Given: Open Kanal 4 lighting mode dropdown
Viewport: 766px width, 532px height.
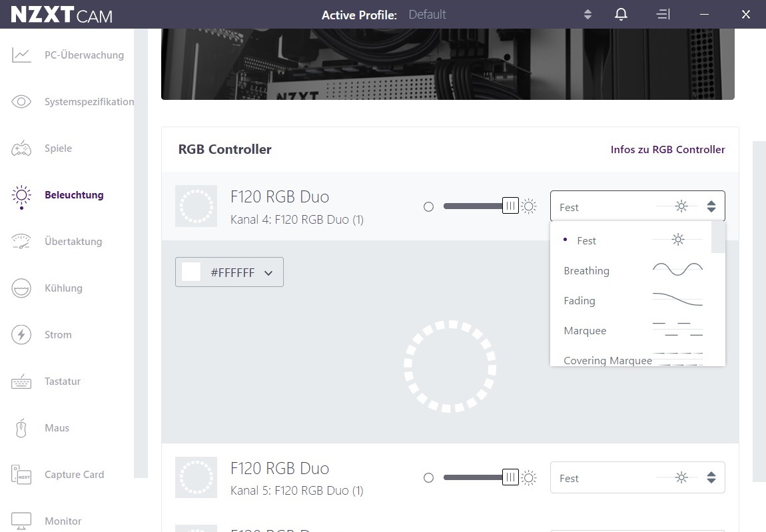Looking at the screenshot, I should [x=637, y=206].
